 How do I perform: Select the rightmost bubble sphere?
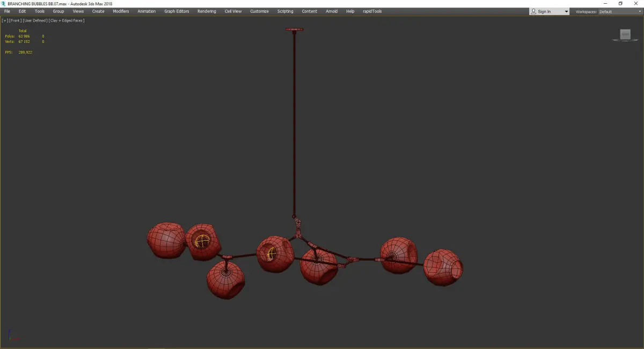tap(443, 266)
